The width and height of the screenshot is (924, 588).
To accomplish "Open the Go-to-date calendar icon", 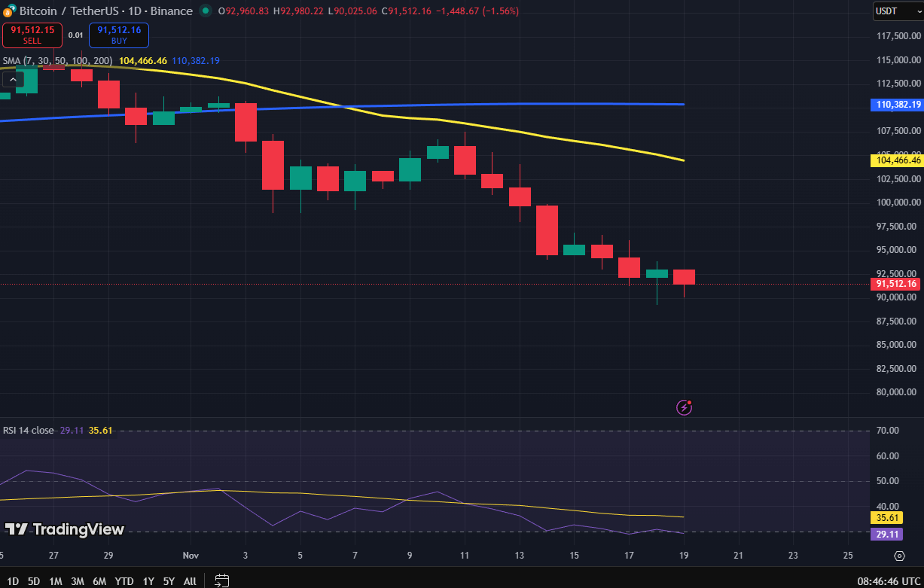I will (x=221, y=581).
